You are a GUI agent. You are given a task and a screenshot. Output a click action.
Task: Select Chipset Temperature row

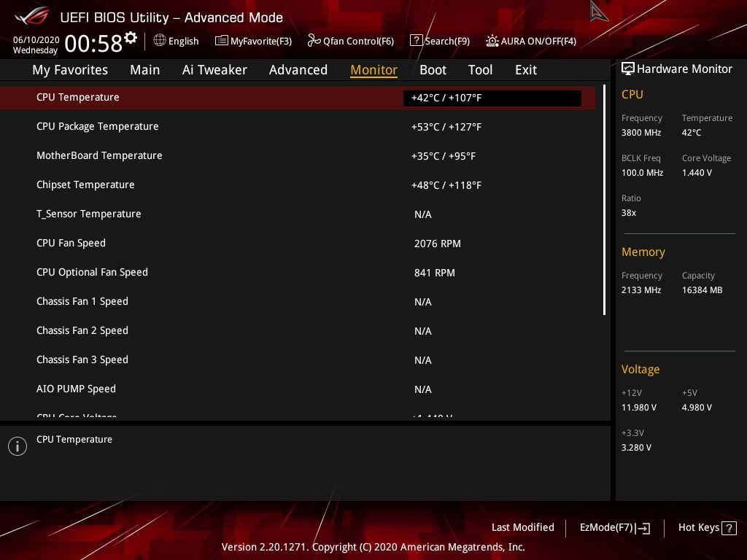coord(298,184)
